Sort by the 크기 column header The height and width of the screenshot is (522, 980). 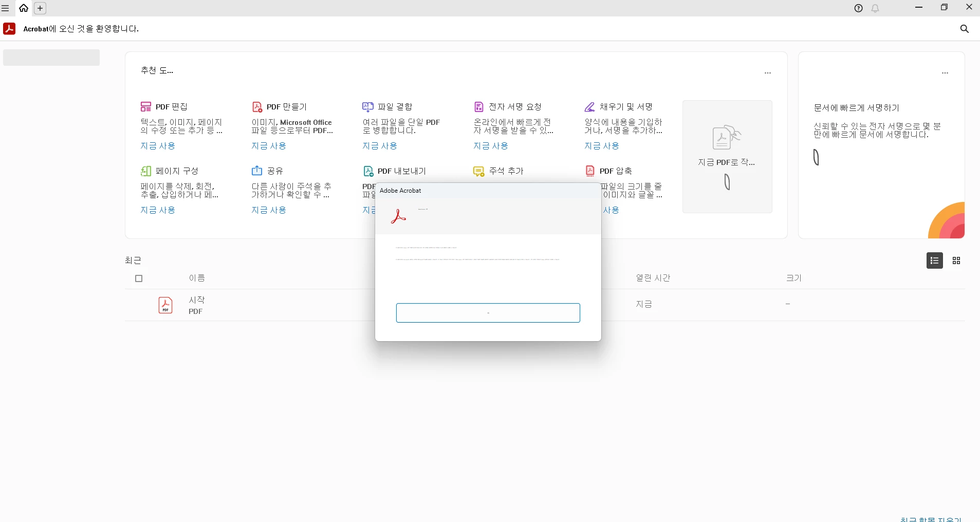(794, 278)
